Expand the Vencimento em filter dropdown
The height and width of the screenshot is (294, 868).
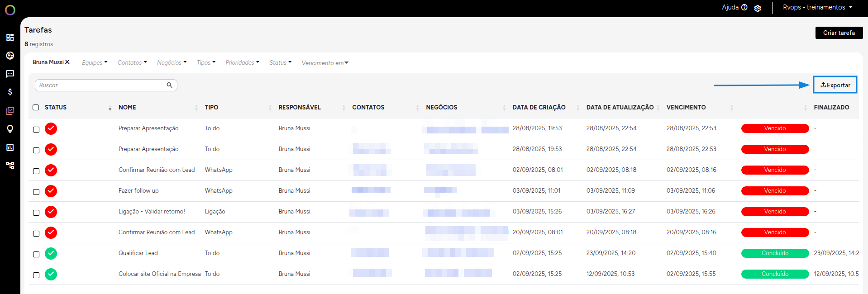324,63
